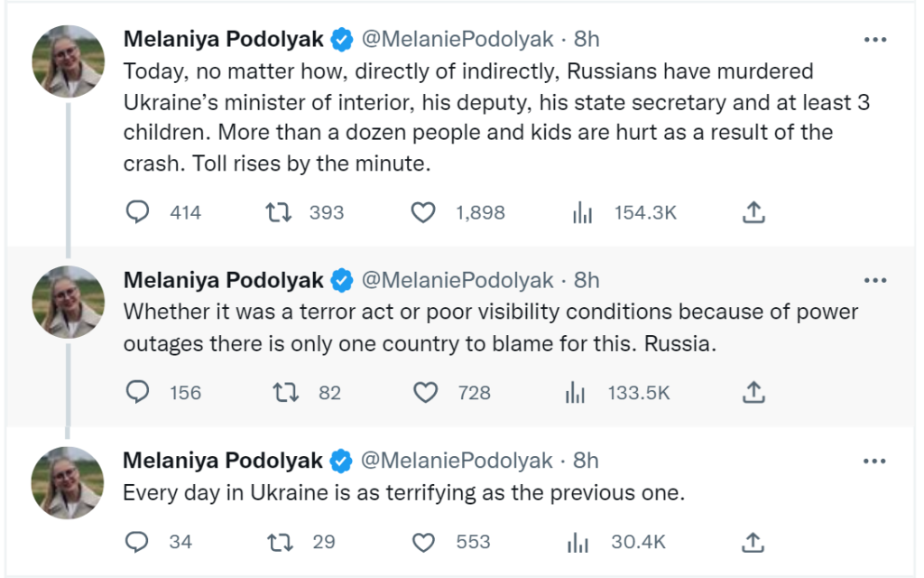Open more options menu on first tweet
Viewport: 924px width, 578px height.
tap(875, 40)
